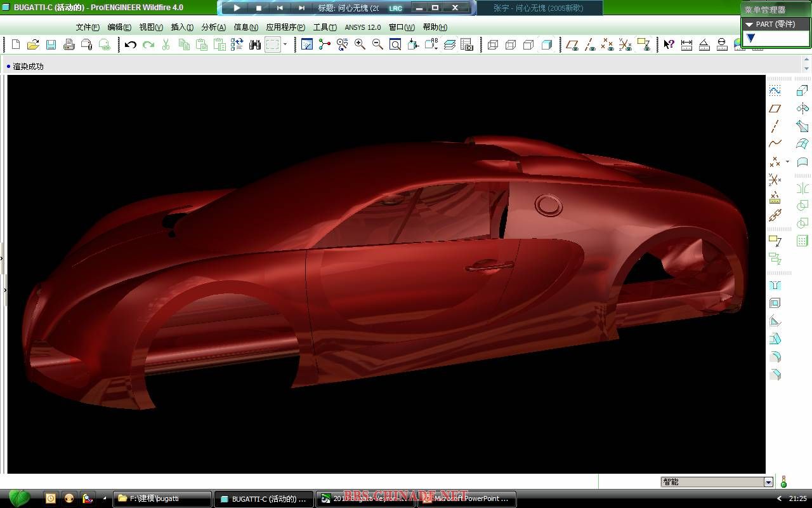Click the Zoom Out magnifier
The image size is (812, 508).
(377, 44)
